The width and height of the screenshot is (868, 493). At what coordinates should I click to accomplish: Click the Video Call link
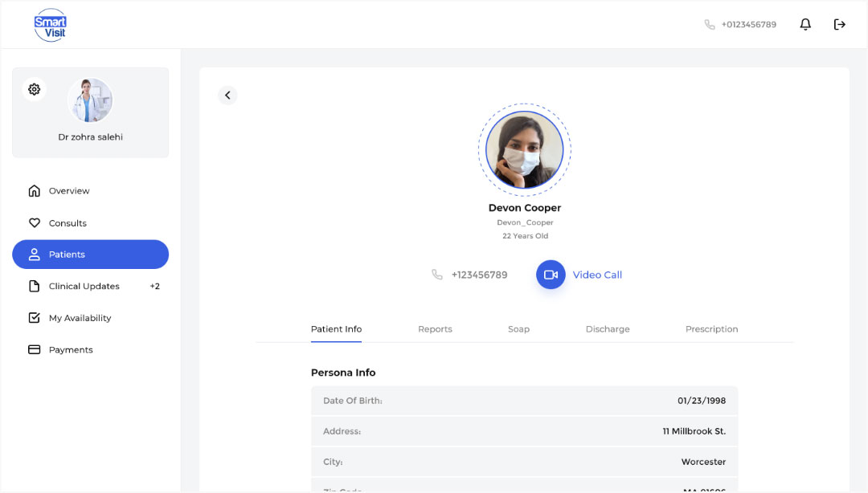click(x=597, y=275)
